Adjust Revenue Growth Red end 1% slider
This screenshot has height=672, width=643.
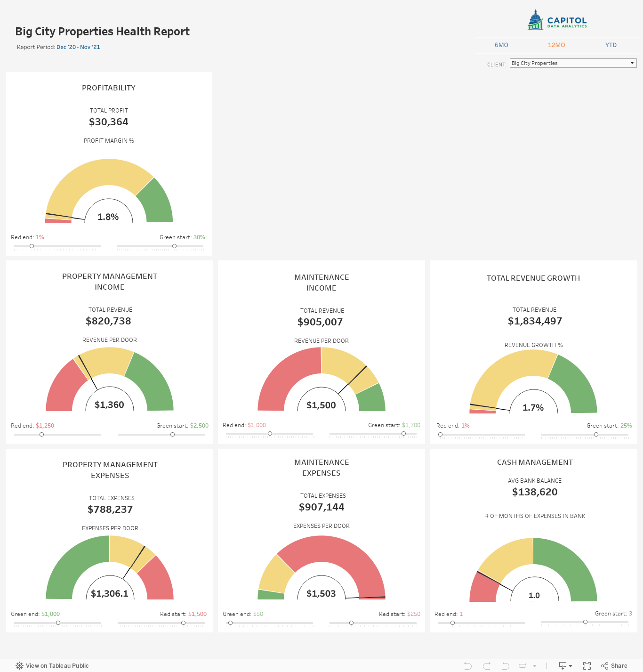[440, 434]
